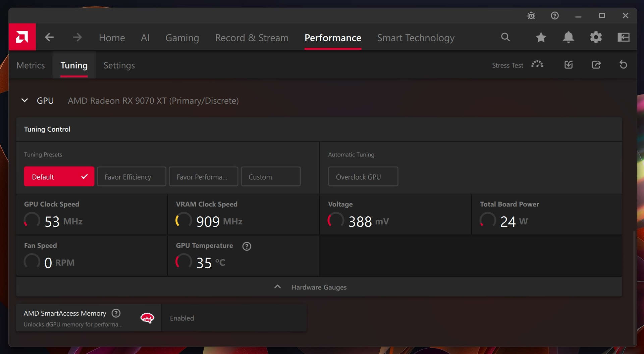Screen dimensions: 644x354
Task: Switch to the Gaming tab
Action: (x=182, y=38)
